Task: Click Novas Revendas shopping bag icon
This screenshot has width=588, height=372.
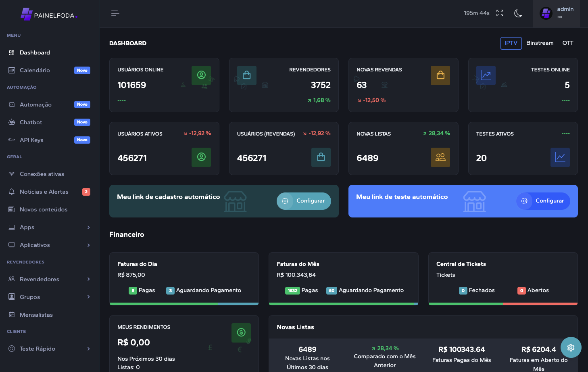Action: coord(440,75)
